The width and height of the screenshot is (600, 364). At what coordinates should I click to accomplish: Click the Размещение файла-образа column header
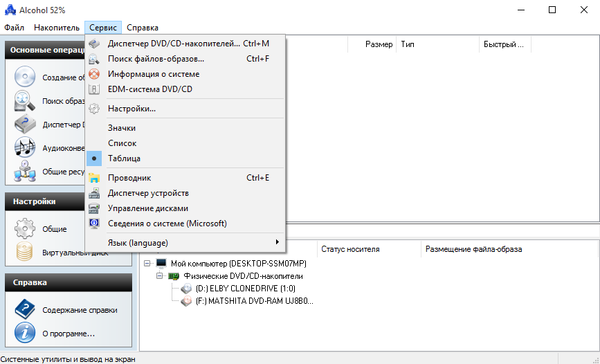509,249
